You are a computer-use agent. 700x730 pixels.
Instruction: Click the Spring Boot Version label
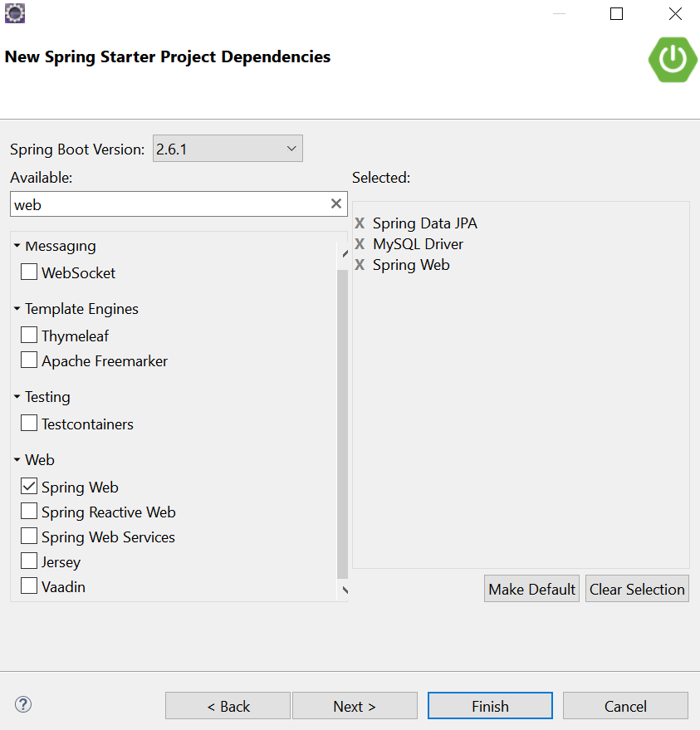[x=77, y=149]
